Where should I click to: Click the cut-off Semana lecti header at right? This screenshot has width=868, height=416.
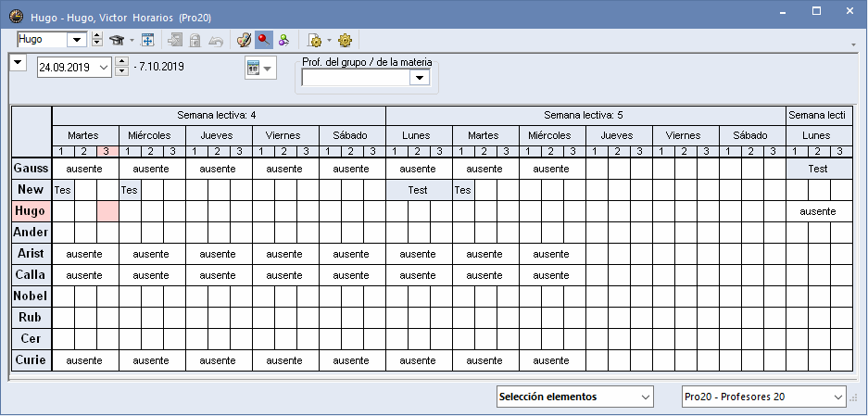coord(819,115)
